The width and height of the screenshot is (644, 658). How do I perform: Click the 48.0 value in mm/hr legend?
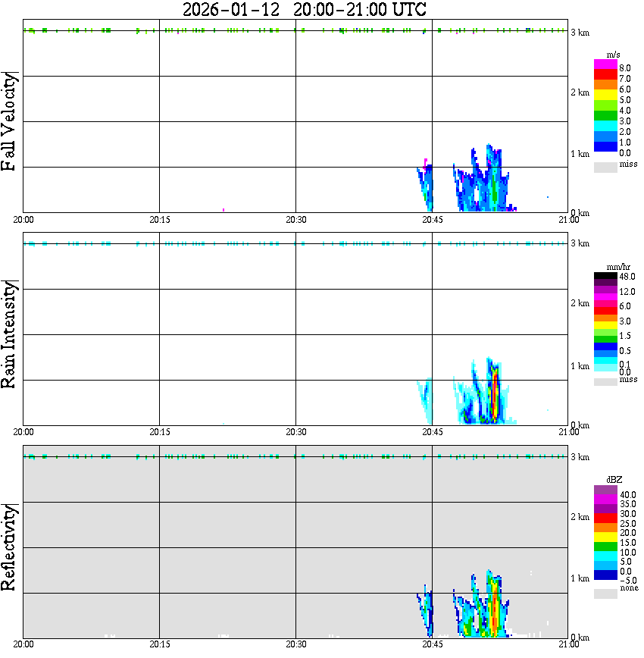click(627, 277)
